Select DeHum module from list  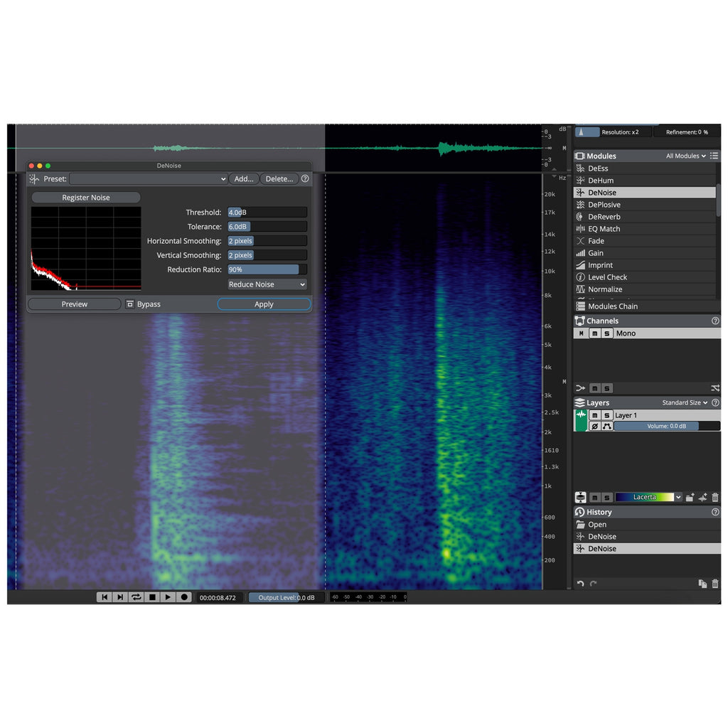click(644, 180)
